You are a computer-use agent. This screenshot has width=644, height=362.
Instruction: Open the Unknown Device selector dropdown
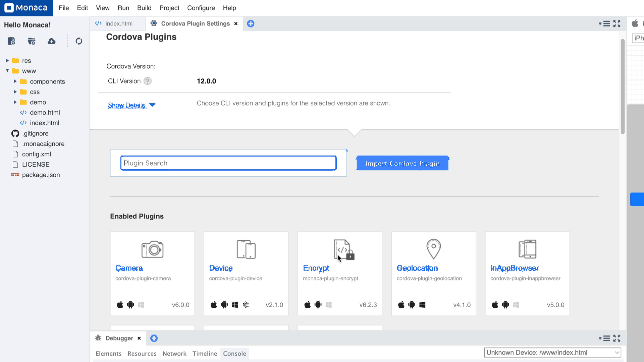(x=552, y=353)
